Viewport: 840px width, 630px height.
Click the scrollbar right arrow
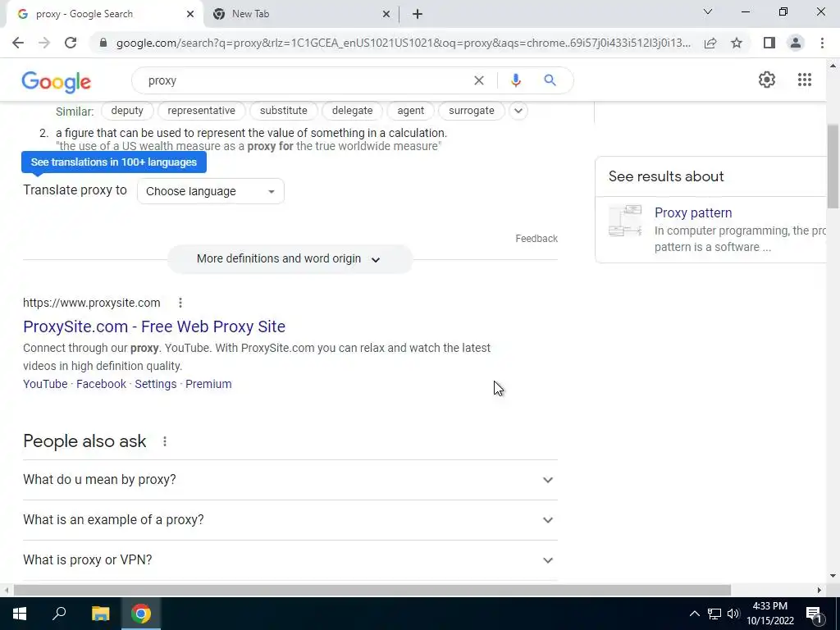[819, 590]
